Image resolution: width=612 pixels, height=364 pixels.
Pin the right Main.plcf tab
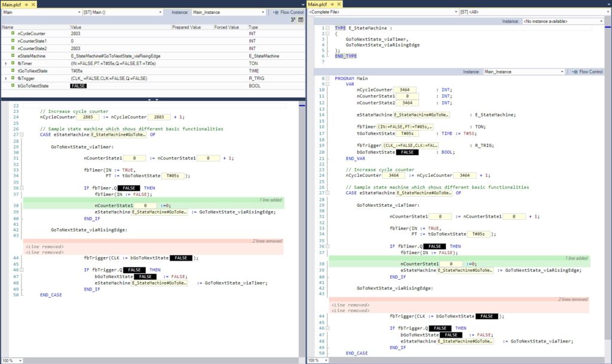click(333, 4)
